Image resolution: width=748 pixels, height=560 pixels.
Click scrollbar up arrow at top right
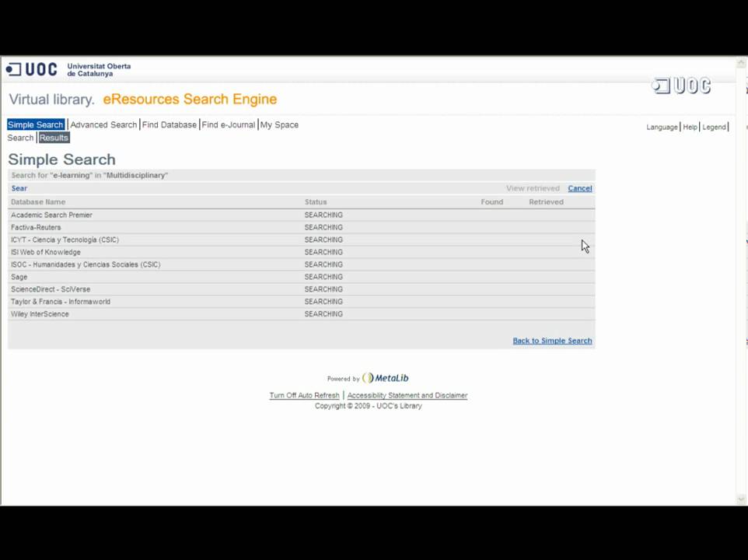point(741,62)
